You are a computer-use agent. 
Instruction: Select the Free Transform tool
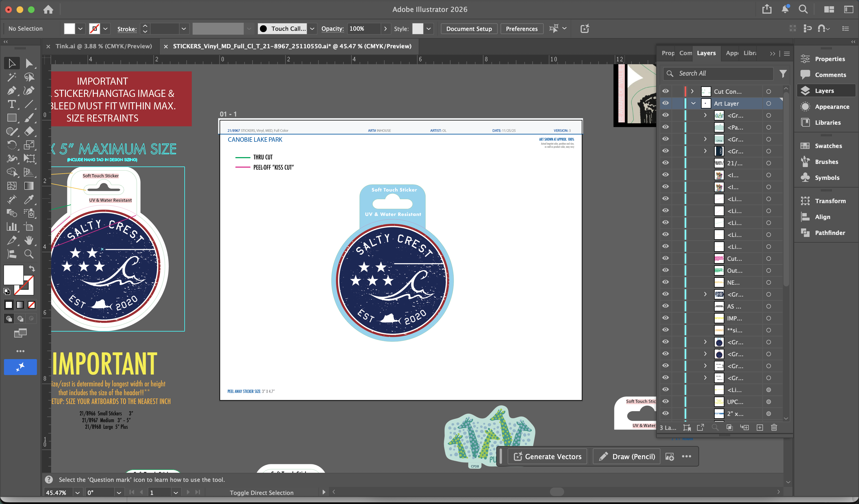(x=29, y=159)
